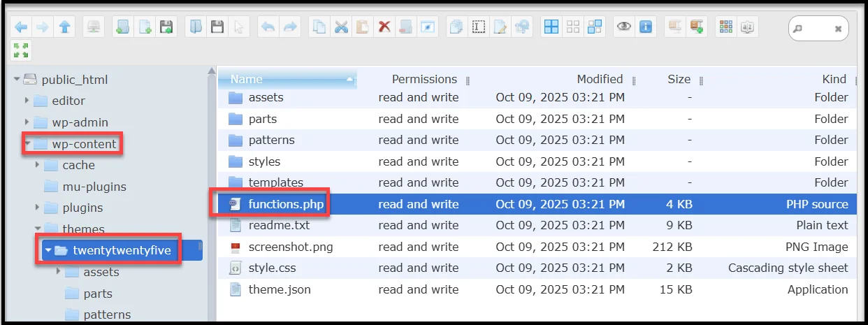Click the Cut scissors icon
Viewport: 868px width, 325px height.
341,27
